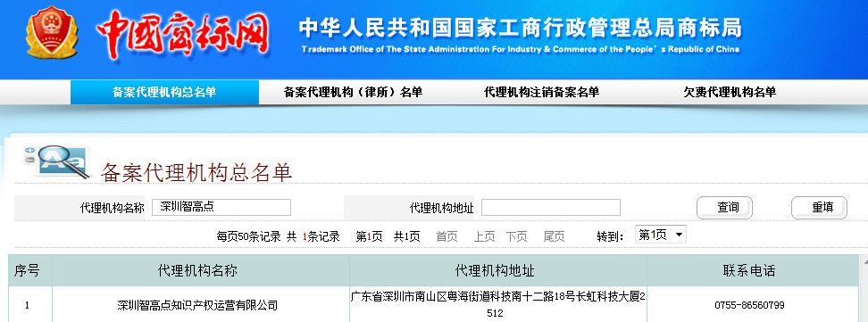Screen dimensions: 868x322
Task: Click the address cell 广东省深圳市南山区
Action: coord(497,304)
